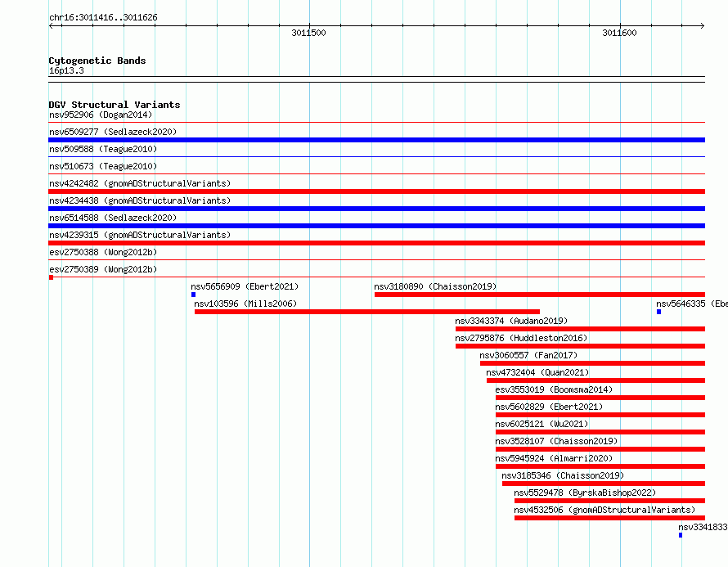Screen dimensions: 728x567
Task: Open the esv2750388 (Wong2012b) variant label
Action: 103,252
